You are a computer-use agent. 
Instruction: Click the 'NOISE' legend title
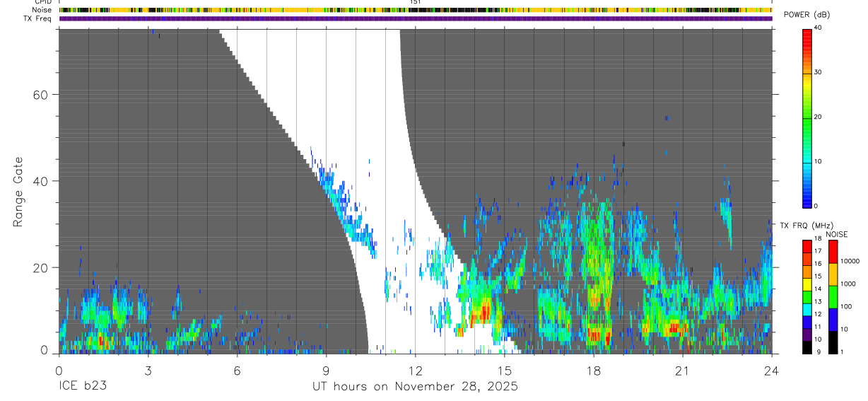tap(837, 234)
